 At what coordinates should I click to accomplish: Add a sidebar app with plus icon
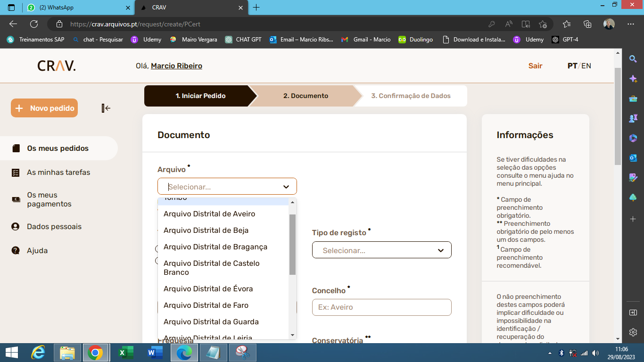click(x=633, y=219)
